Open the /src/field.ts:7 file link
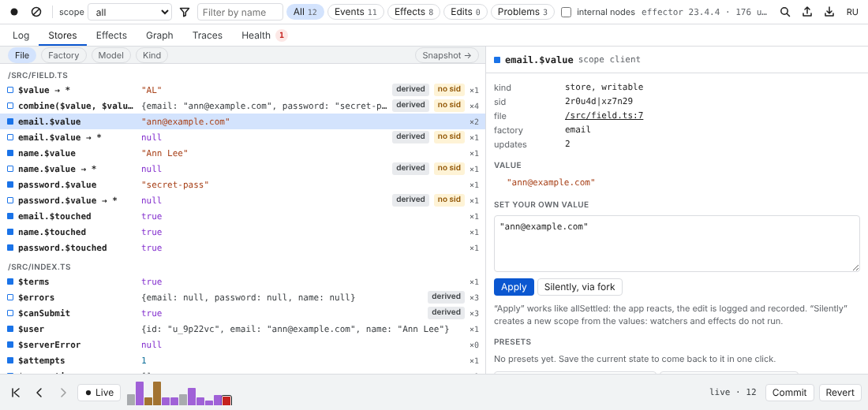868x410 pixels. point(604,116)
